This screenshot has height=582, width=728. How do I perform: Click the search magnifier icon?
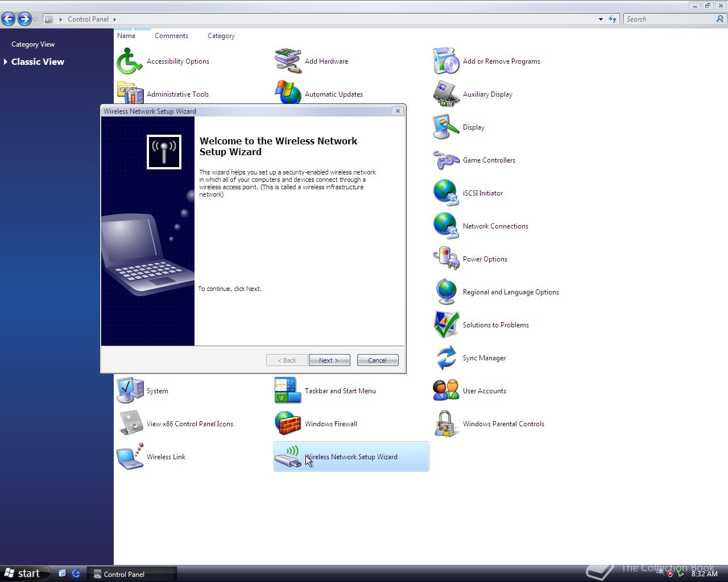click(x=720, y=19)
